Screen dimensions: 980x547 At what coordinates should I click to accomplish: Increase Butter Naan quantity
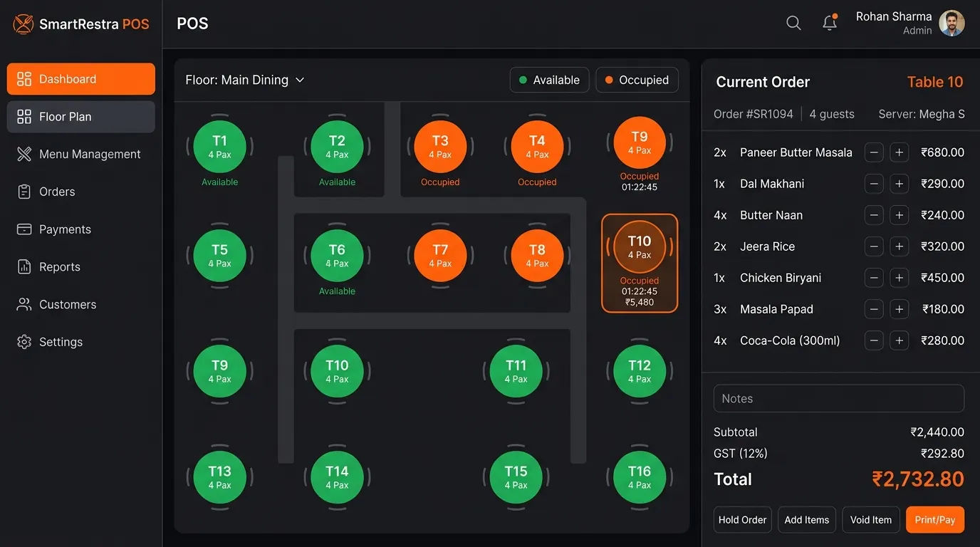[899, 215]
